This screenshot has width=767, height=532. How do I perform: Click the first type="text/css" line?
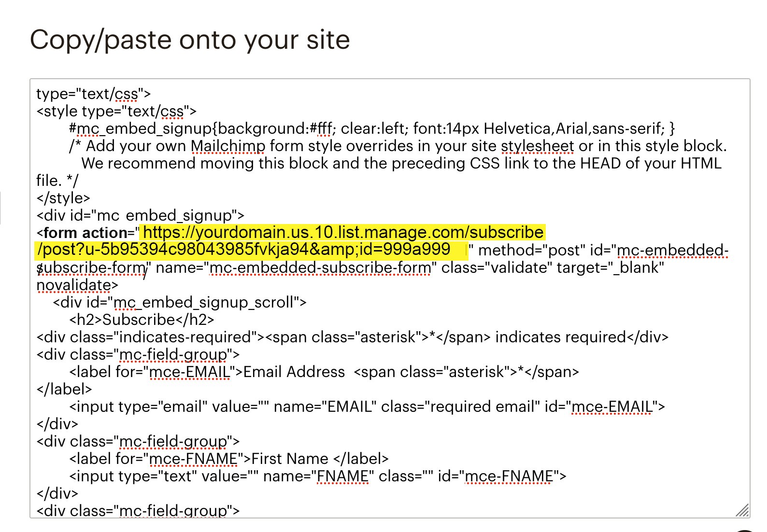pyautogui.click(x=93, y=94)
